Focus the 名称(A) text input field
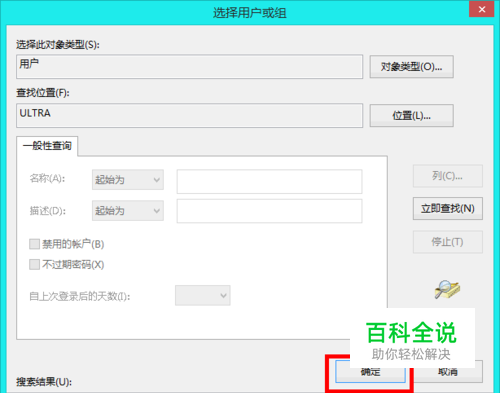The height and width of the screenshot is (393, 500). click(x=269, y=182)
